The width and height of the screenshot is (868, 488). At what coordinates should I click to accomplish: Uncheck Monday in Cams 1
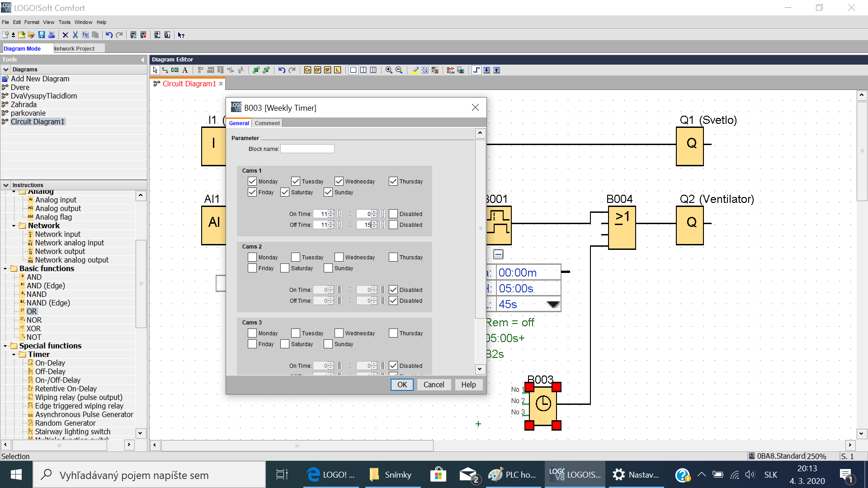pyautogui.click(x=252, y=181)
